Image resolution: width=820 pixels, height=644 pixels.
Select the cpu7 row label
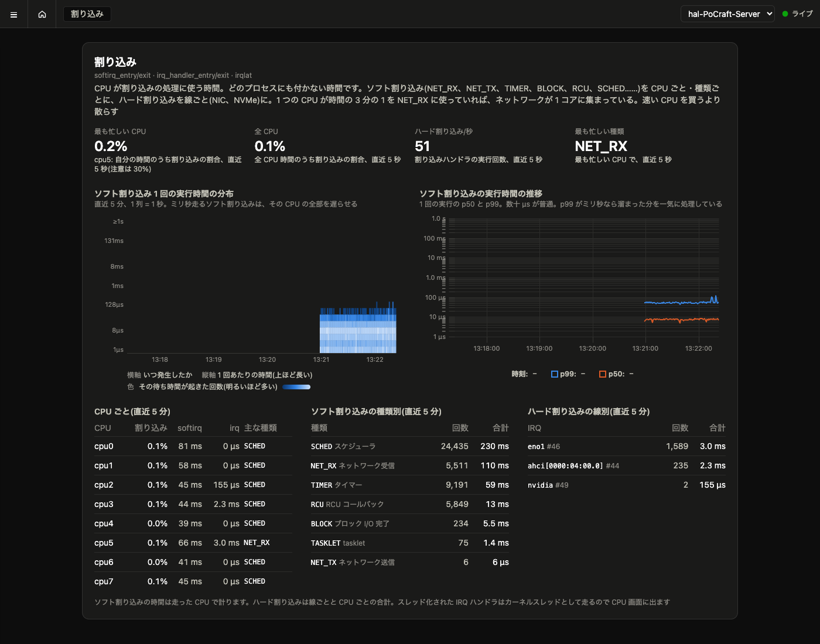pyautogui.click(x=104, y=581)
